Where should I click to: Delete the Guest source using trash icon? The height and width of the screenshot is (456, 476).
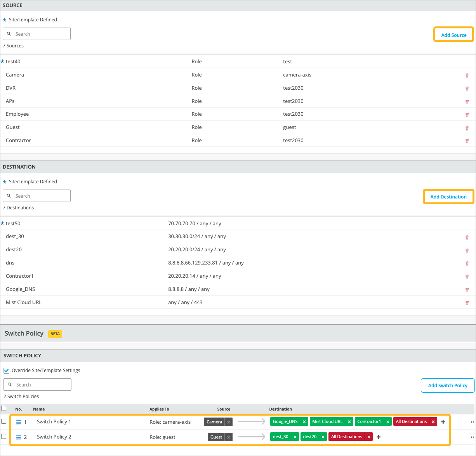[x=467, y=128]
